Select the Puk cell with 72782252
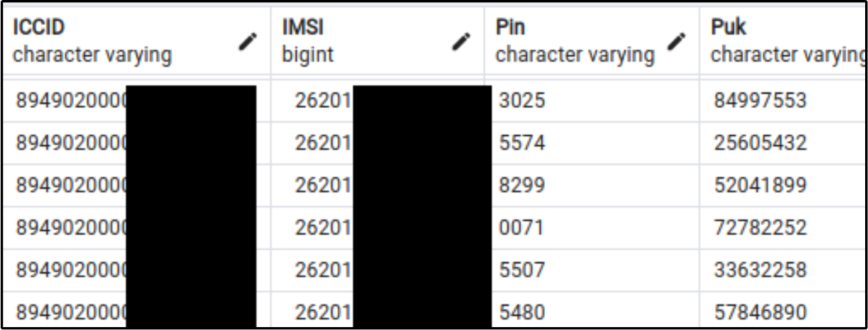 760,228
